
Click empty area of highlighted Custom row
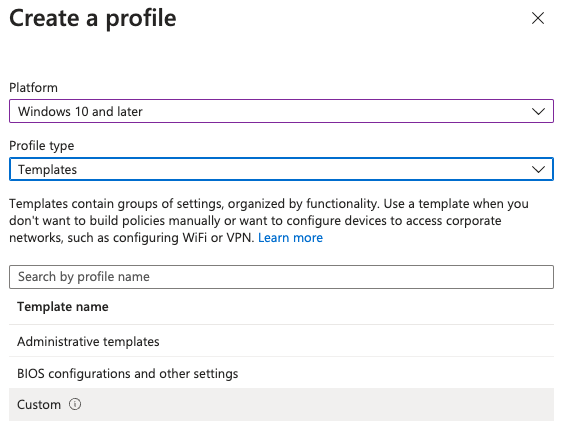pyautogui.click(x=316, y=405)
